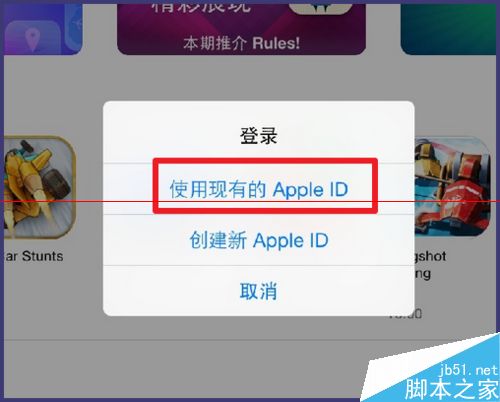The height and width of the screenshot is (402, 500).
Task: Tap the Rules! app icon in banner
Action: 320,8
